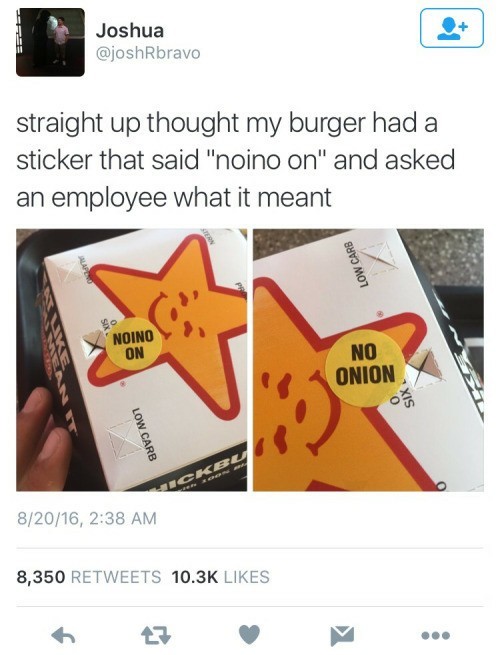500x655 pixels.
Task: Select the tweet text about "noino on"
Action: click(236, 160)
